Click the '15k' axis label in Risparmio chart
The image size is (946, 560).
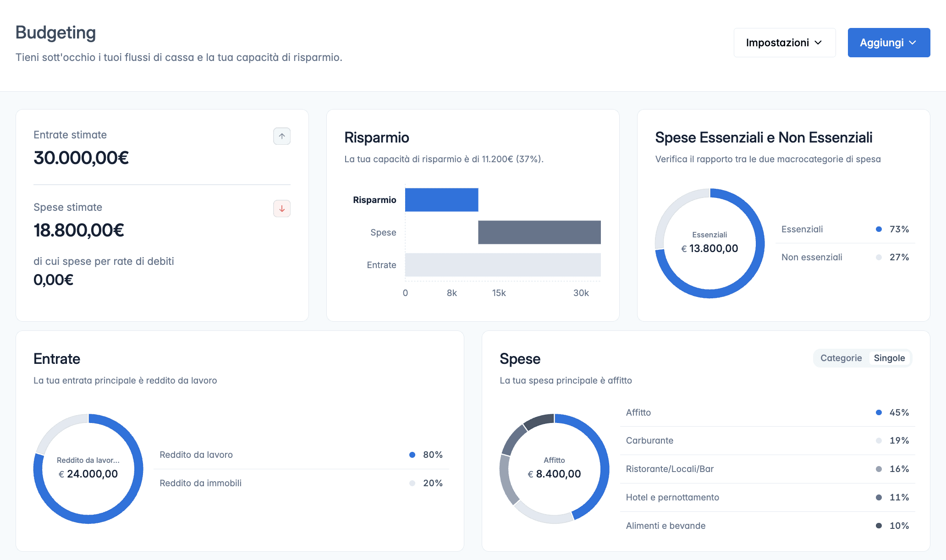coord(499,293)
